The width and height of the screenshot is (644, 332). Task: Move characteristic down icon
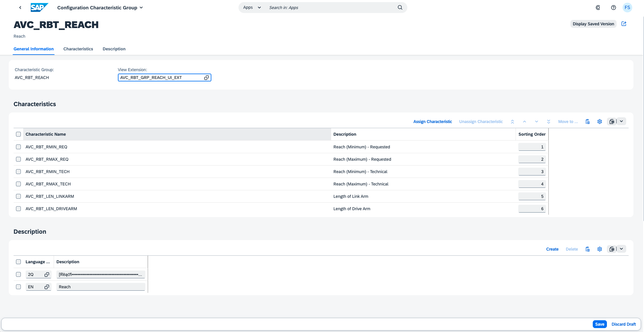tap(536, 122)
